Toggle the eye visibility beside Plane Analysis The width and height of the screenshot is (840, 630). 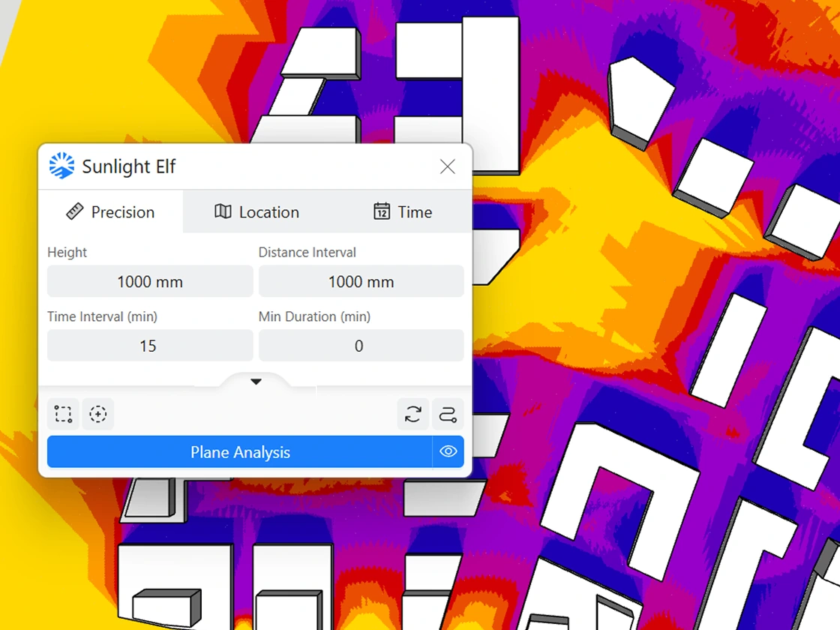click(x=448, y=451)
